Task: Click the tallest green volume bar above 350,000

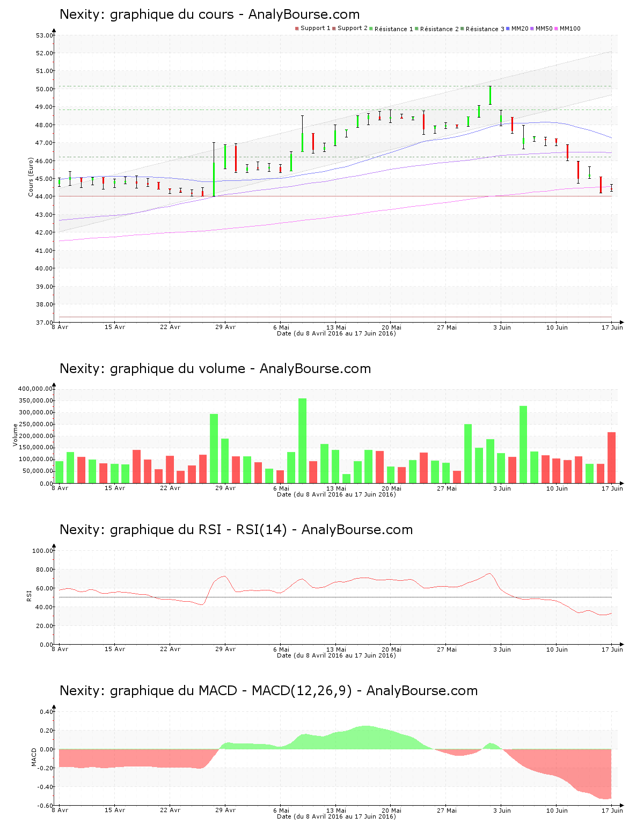Action: click(x=302, y=441)
